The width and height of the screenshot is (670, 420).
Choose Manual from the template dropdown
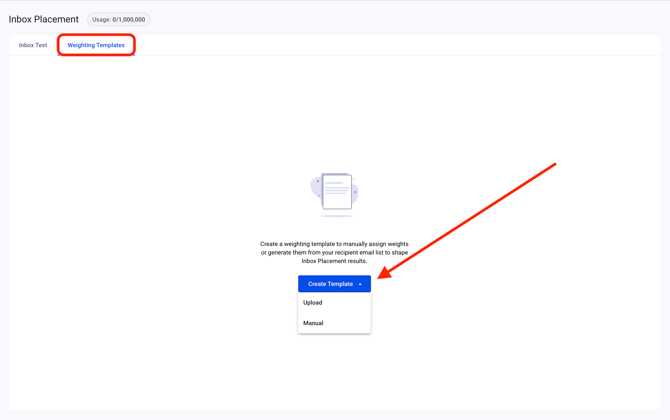(313, 323)
